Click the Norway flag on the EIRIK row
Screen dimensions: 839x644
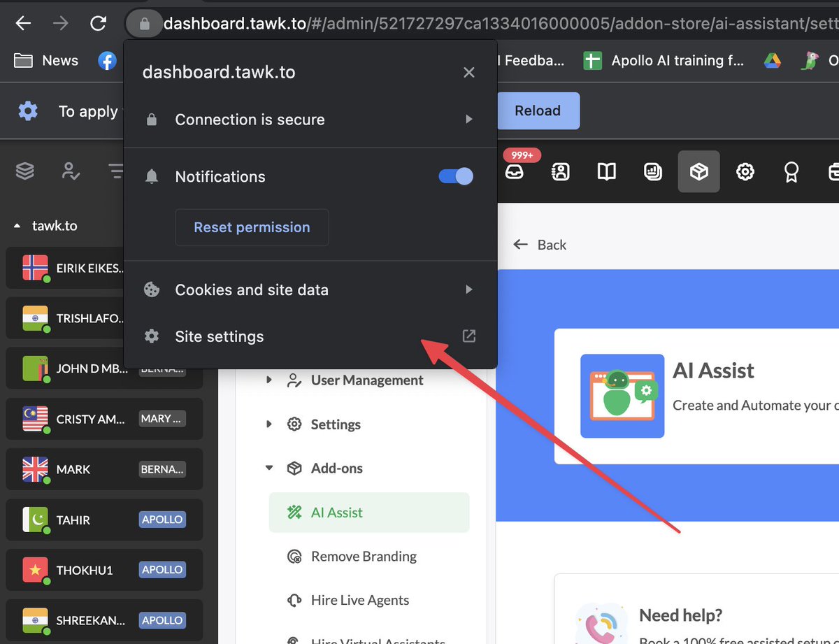(x=35, y=268)
